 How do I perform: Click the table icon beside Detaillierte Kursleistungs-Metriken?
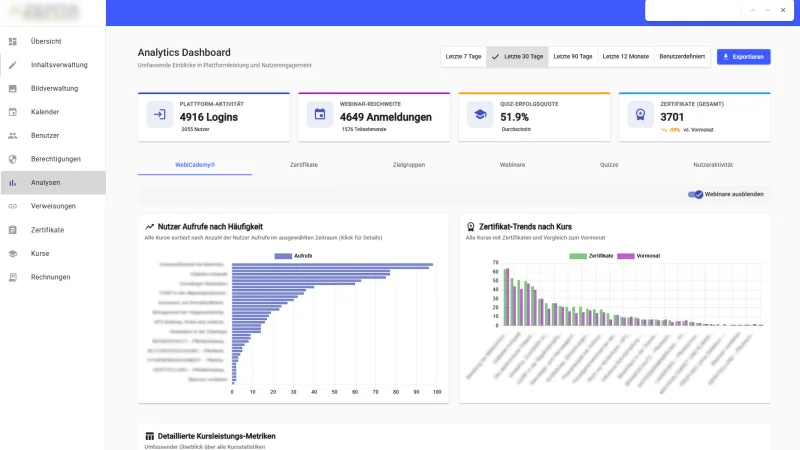tap(149, 436)
